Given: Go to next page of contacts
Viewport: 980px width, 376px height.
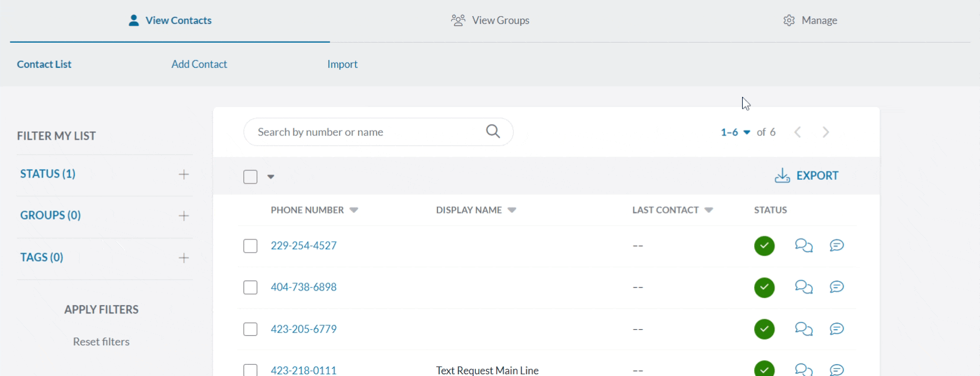Looking at the screenshot, I should pos(826,132).
